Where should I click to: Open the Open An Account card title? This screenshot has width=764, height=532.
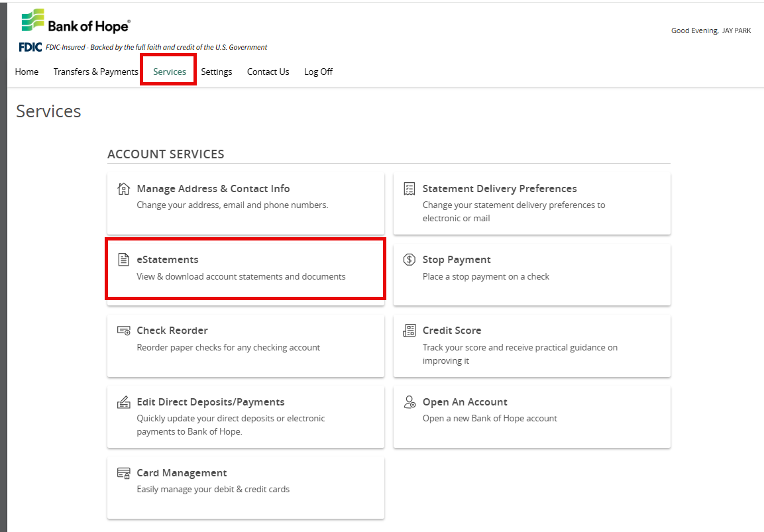[x=465, y=402]
